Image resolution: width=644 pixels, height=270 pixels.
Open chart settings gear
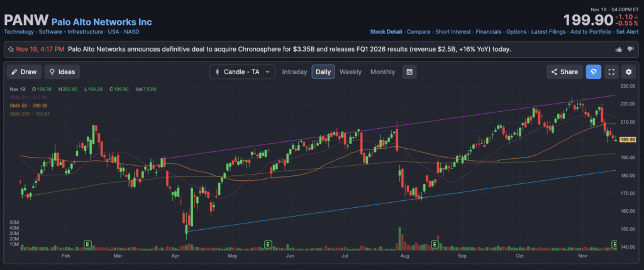pyautogui.click(x=628, y=72)
